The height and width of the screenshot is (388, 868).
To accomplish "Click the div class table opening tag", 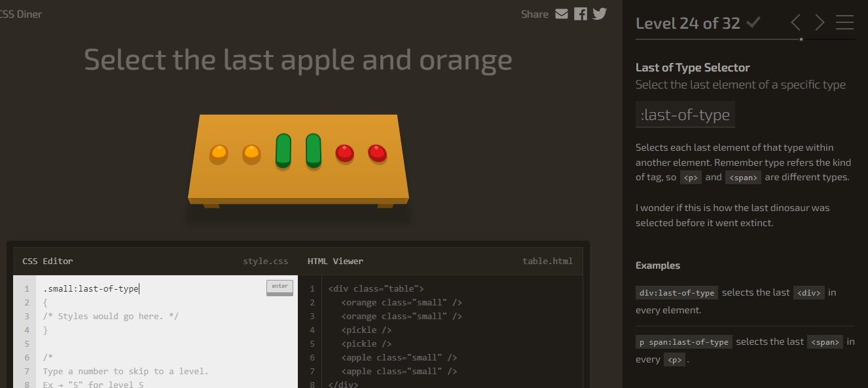I will click(x=376, y=289).
